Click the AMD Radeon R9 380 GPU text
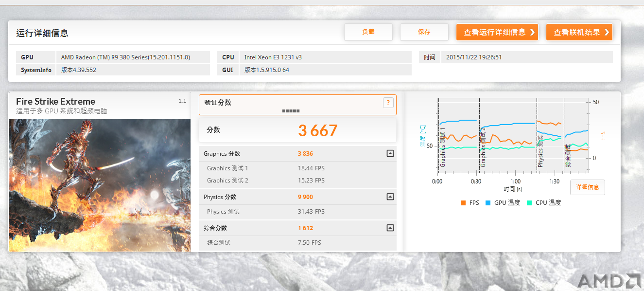 125,57
